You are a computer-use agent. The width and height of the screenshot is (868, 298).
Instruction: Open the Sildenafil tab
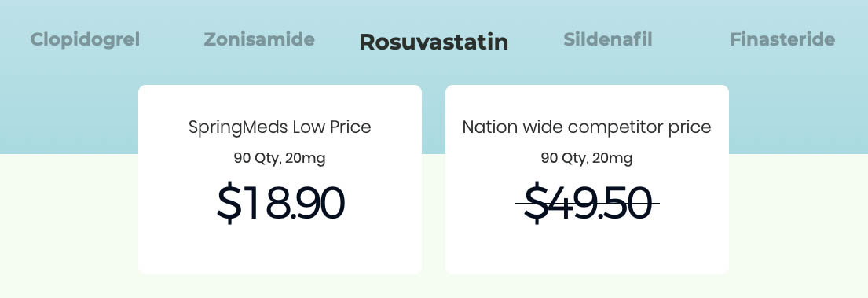pyautogui.click(x=608, y=39)
